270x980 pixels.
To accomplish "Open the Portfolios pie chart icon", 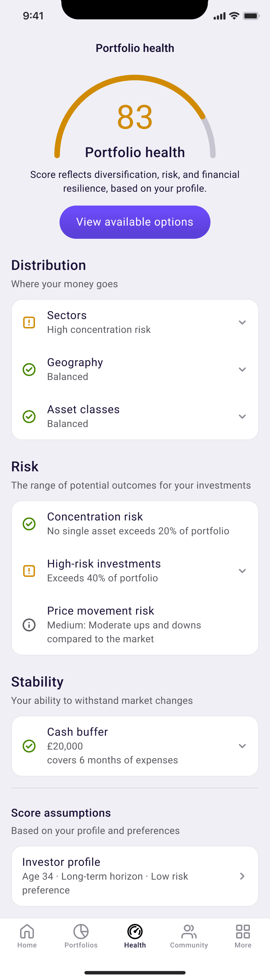I will [81, 932].
